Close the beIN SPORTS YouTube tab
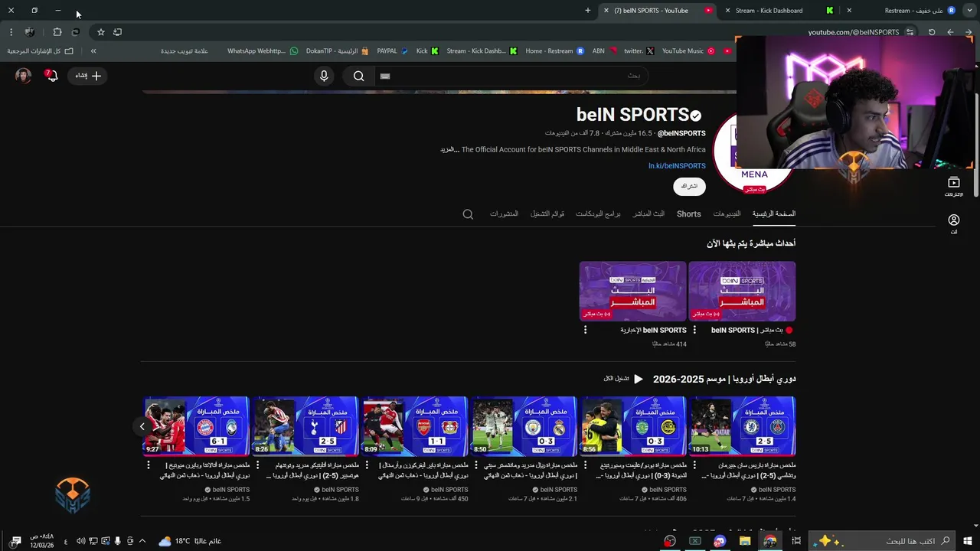Image resolution: width=980 pixels, height=551 pixels. click(606, 11)
